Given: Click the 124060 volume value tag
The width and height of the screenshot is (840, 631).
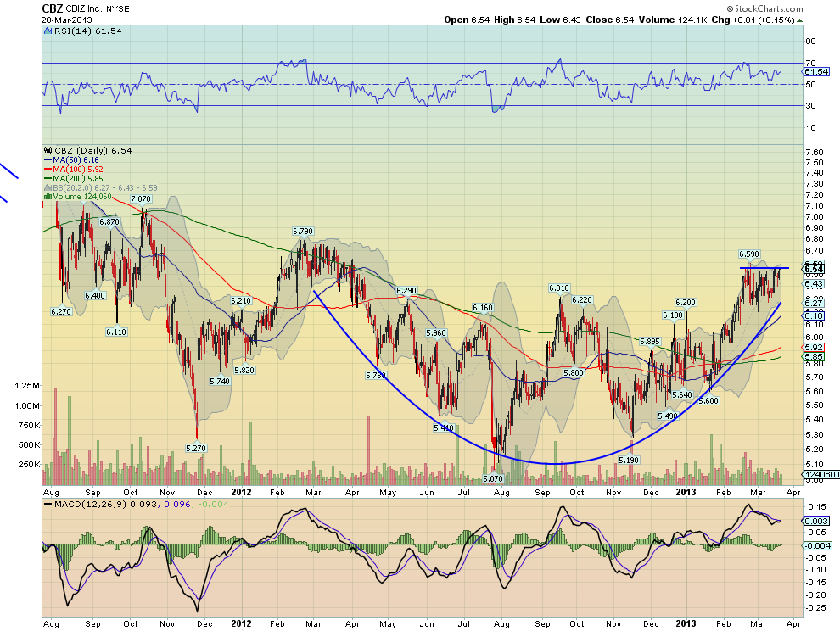Looking at the screenshot, I should [820, 475].
